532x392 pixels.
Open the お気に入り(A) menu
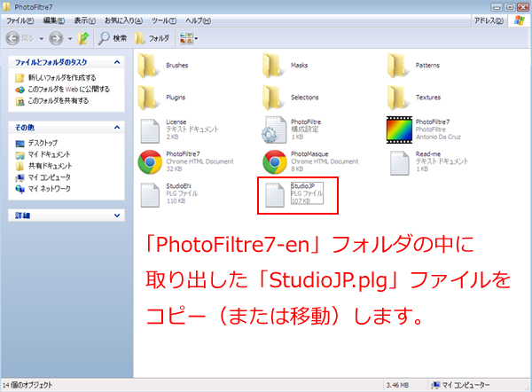(x=123, y=20)
